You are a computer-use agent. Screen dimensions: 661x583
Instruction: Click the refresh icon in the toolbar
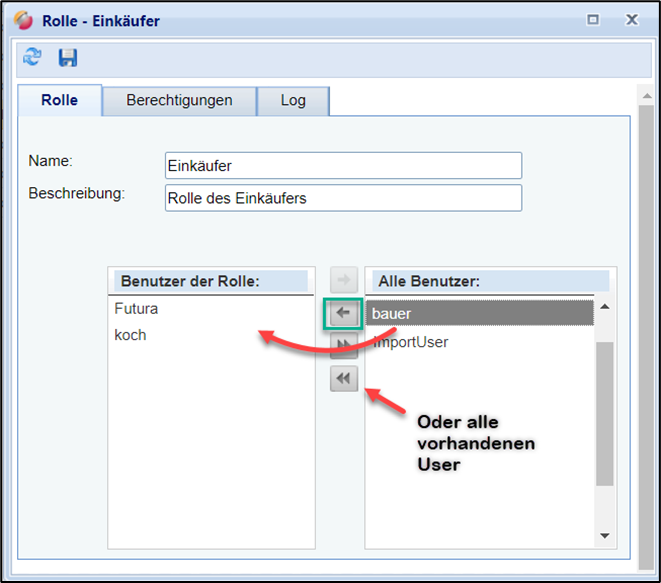(32, 58)
